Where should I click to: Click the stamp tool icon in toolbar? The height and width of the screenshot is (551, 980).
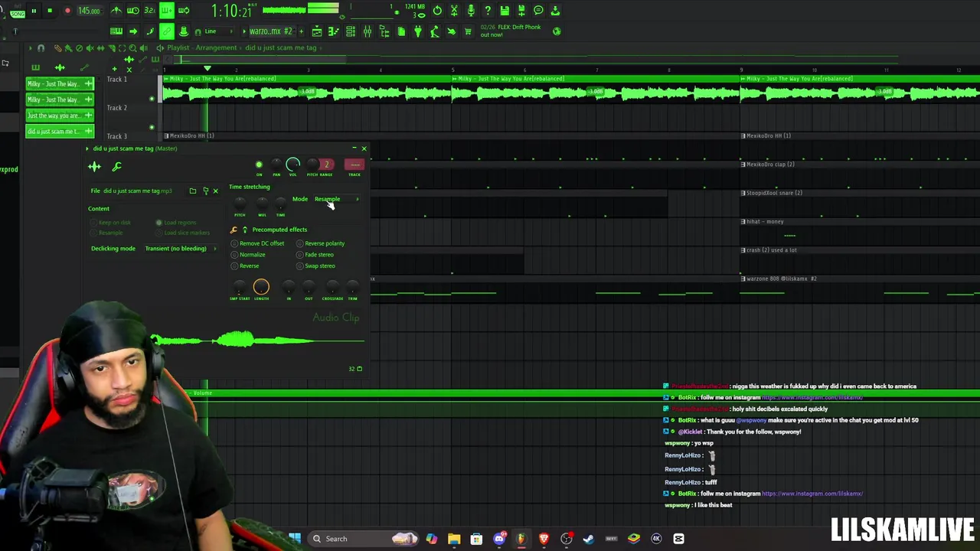tap(184, 31)
